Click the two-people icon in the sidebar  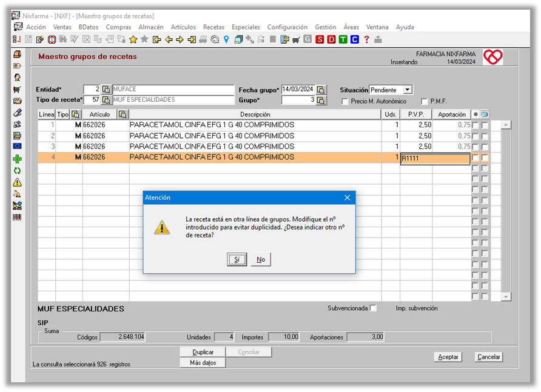click(x=17, y=194)
